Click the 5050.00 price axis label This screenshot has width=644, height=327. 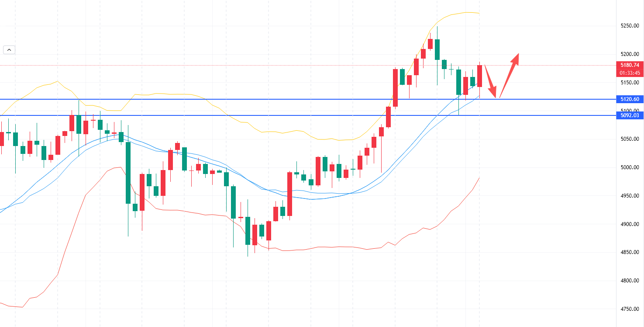pos(629,139)
